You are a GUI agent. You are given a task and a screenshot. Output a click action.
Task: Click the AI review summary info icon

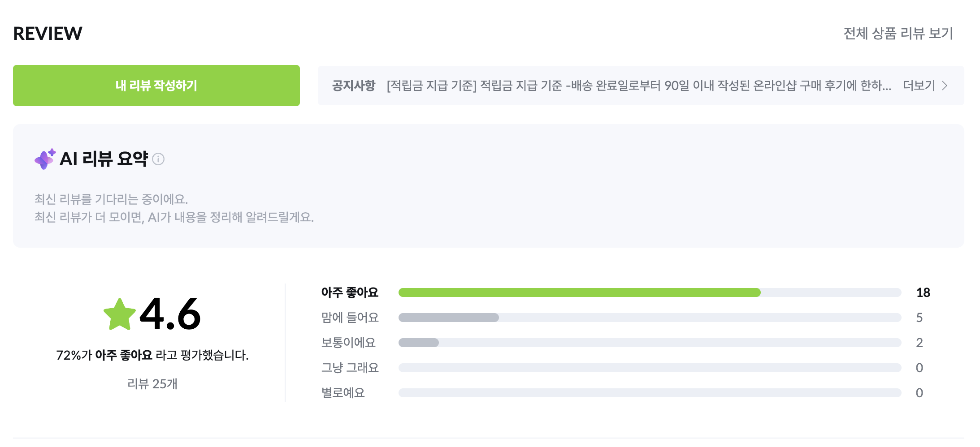(x=158, y=159)
